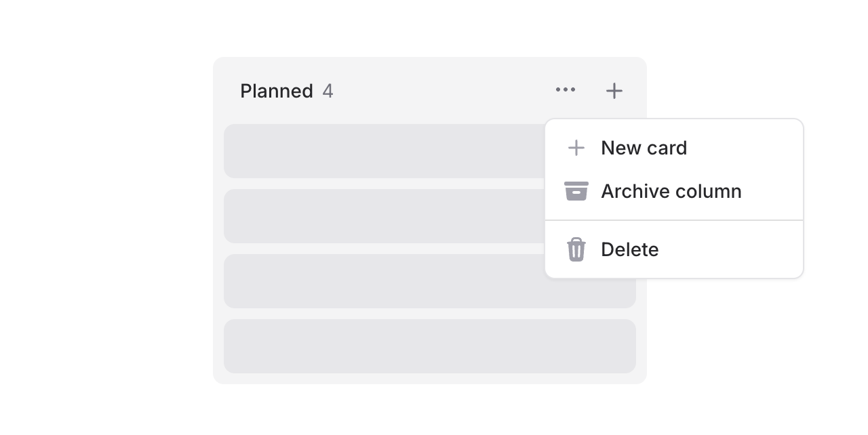Click the Planned column title
868x435 pixels.
pyautogui.click(x=276, y=90)
